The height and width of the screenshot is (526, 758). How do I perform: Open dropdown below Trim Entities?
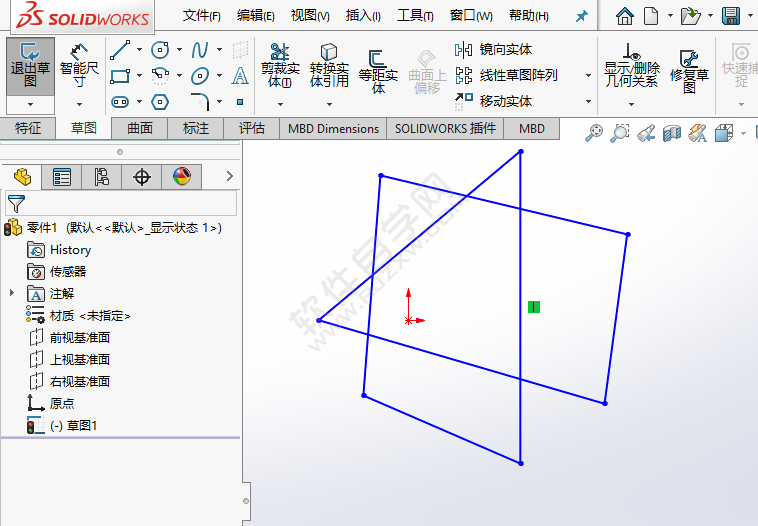pyautogui.click(x=280, y=104)
